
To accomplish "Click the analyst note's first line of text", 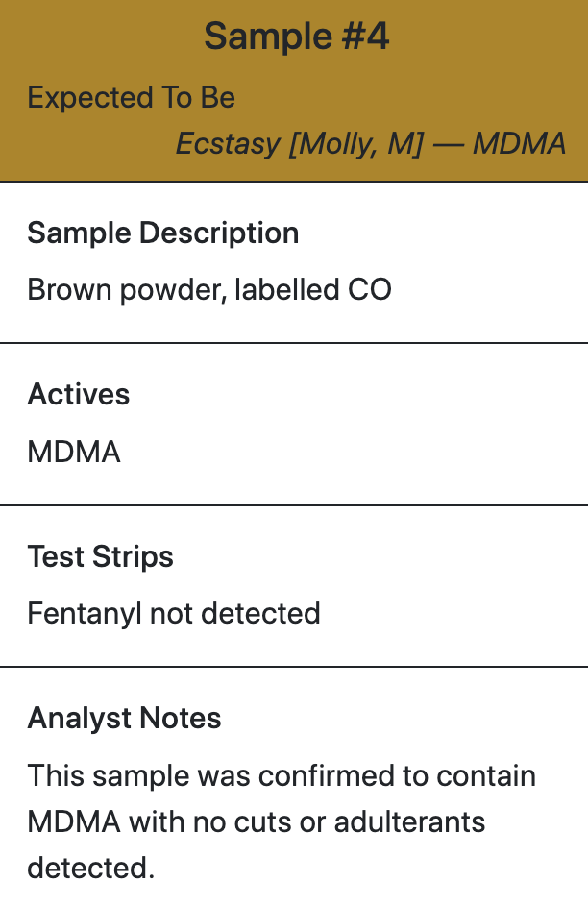I will [x=282, y=775].
